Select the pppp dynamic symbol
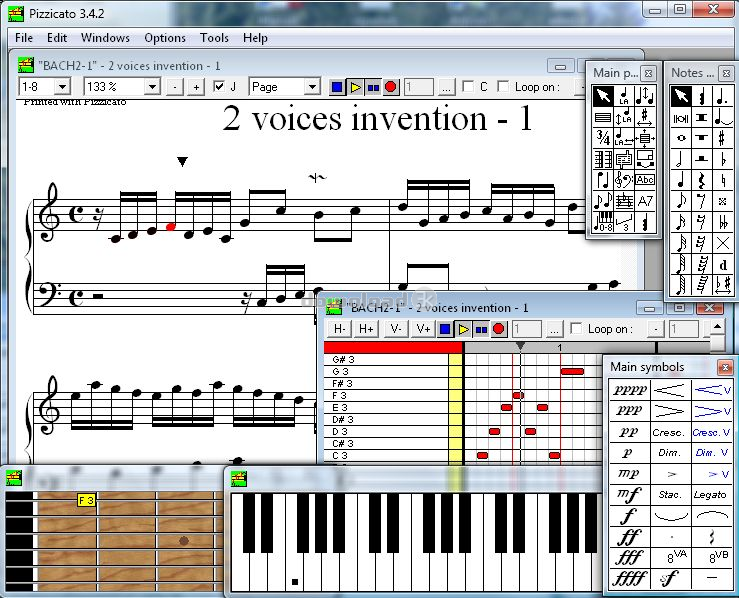 click(629, 390)
